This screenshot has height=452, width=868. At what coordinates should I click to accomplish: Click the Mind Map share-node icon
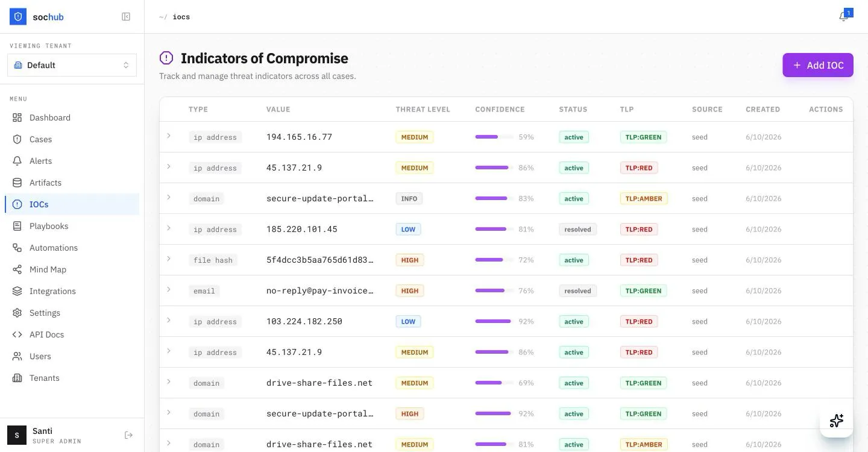click(x=17, y=269)
